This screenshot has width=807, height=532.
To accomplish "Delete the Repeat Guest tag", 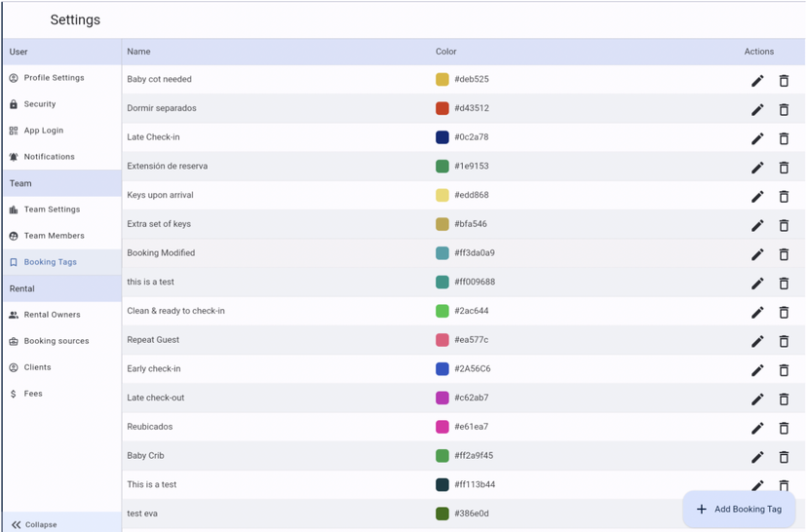I will click(784, 341).
